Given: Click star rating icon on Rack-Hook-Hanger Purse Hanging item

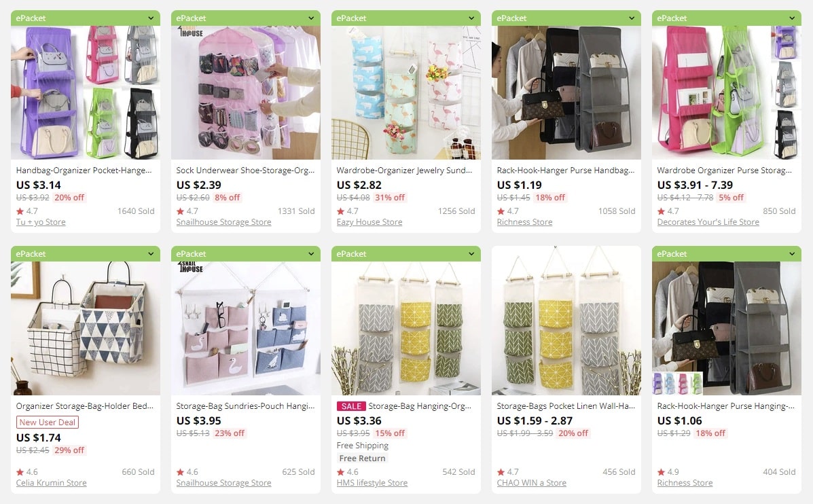Looking at the screenshot, I should pyautogui.click(x=661, y=472).
